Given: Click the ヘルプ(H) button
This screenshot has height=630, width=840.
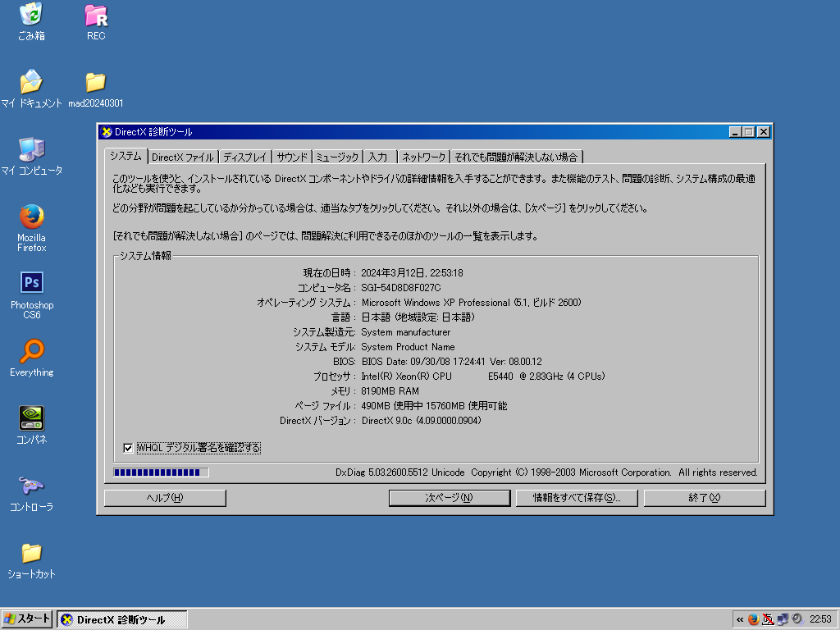Looking at the screenshot, I should tap(165, 498).
